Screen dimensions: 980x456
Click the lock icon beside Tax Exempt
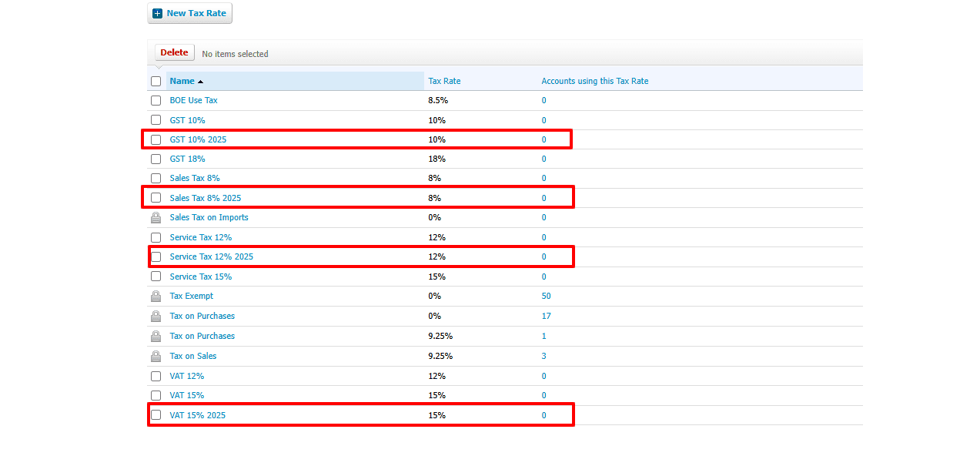pos(156,297)
